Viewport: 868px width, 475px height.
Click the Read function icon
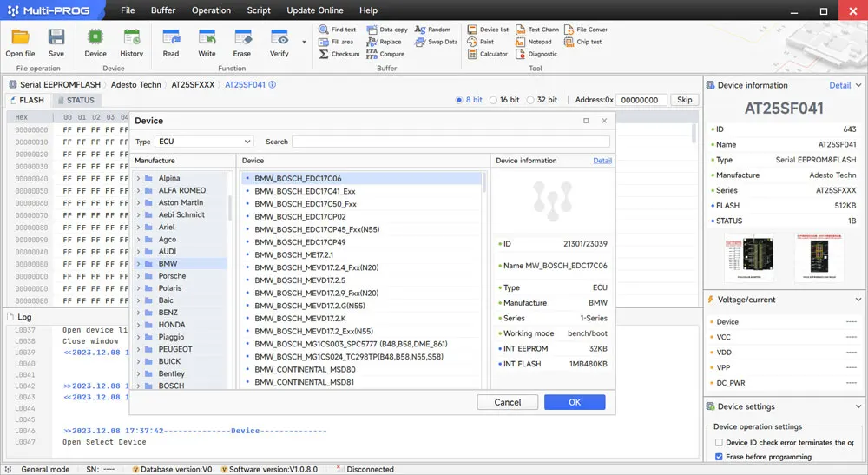[x=171, y=37]
